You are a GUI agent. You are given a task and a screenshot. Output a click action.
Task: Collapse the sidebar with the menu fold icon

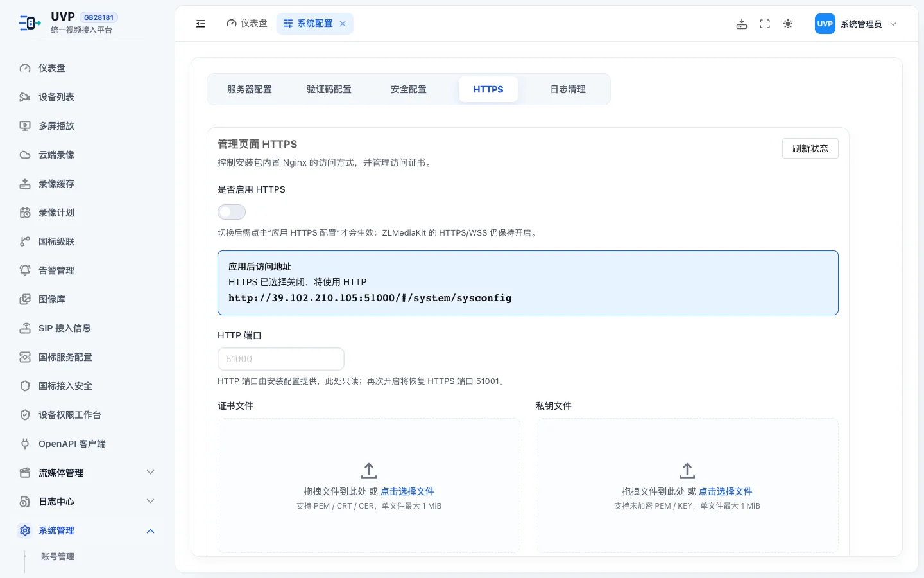201,24
